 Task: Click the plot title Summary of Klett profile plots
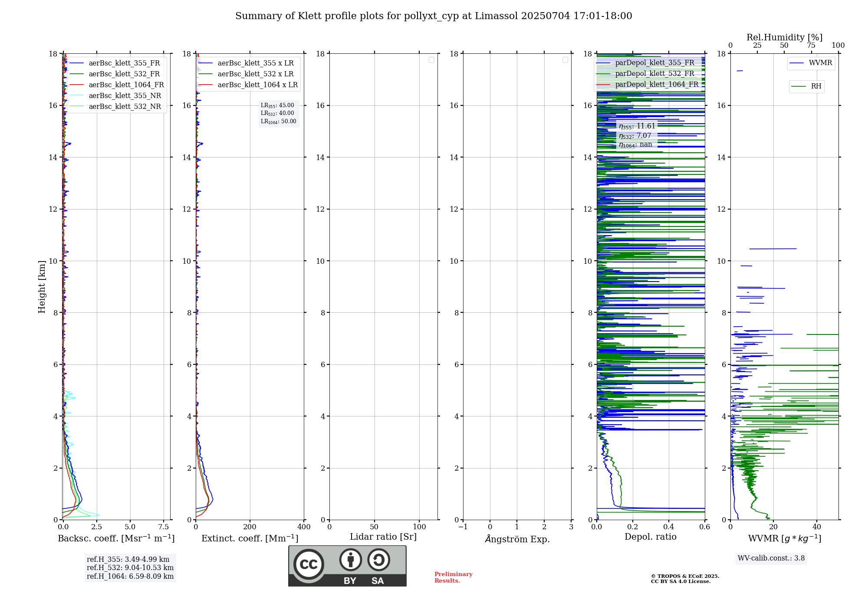pyautogui.click(x=434, y=16)
